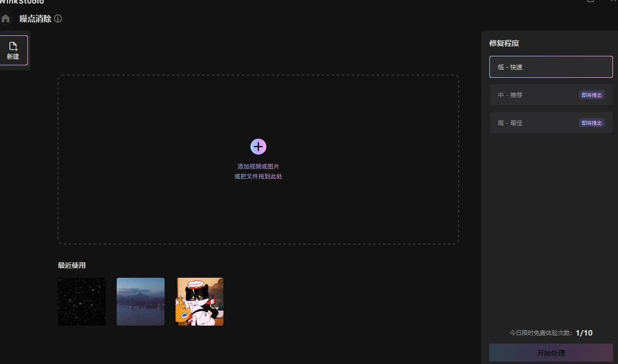Open the black cat artwork thumbnail
This screenshot has width=618, height=364.
pyautogui.click(x=199, y=301)
